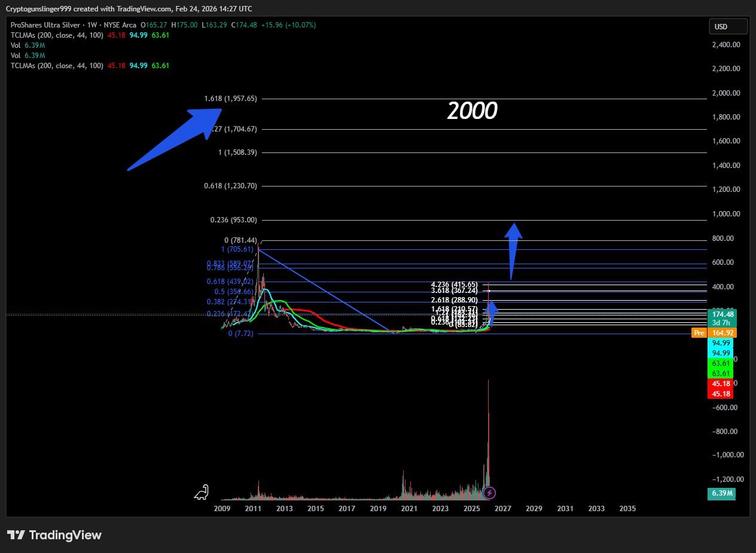Click 2013 on the time axis
Image resolution: width=756 pixels, height=553 pixels.
point(285,509)
